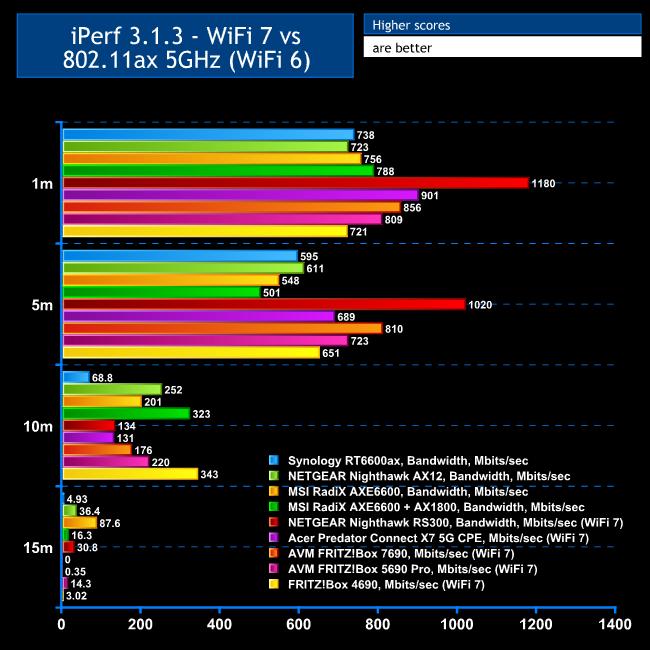Click the value label '595'
650x650 pixels.
tap(309, 256)
